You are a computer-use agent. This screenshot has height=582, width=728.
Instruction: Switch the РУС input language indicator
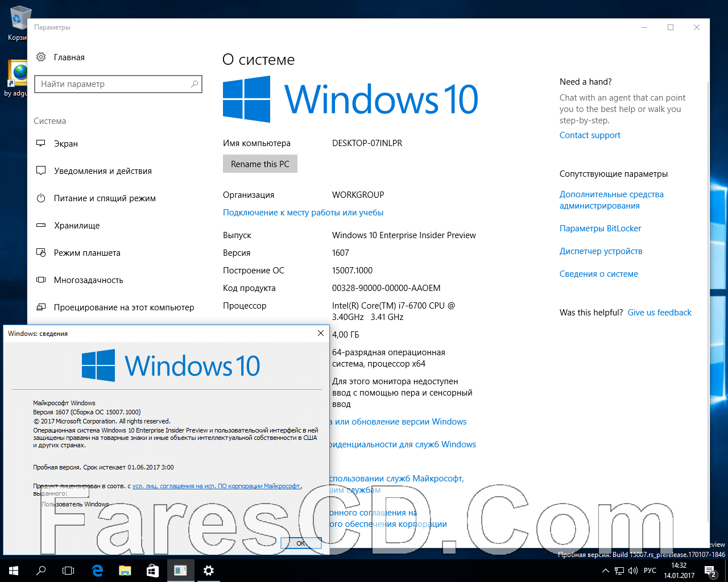coord(650,571)
